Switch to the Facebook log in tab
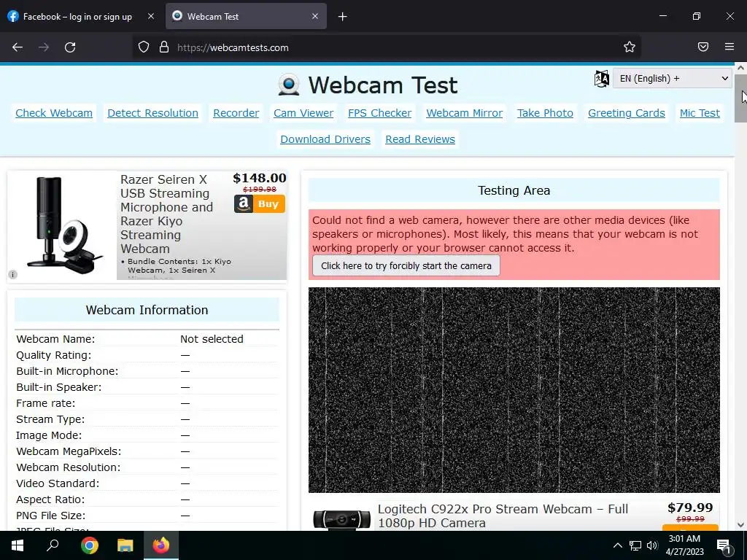 77,17
